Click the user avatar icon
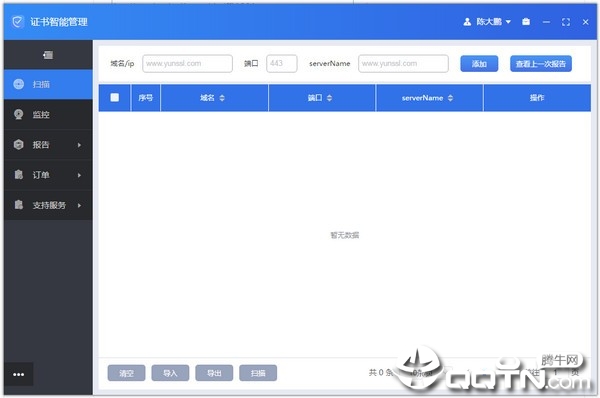Viewport: 600px width, 398px height. [x=467, y=22]
